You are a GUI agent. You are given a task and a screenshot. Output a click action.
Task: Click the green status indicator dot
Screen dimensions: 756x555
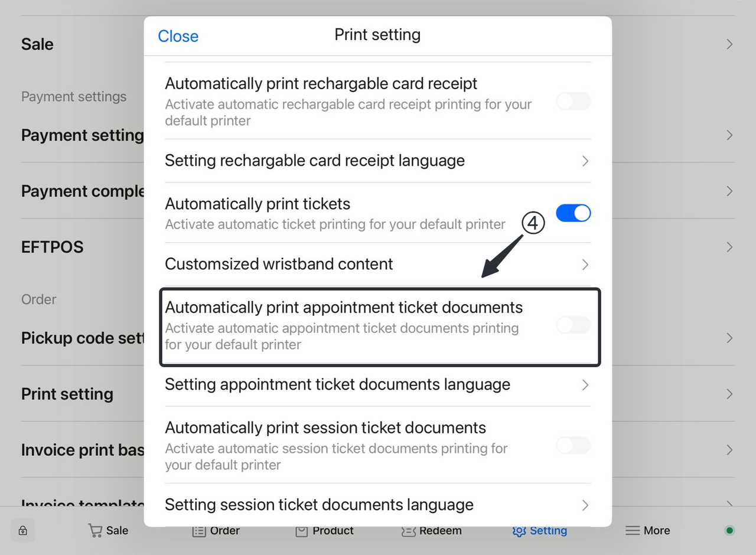729,531
